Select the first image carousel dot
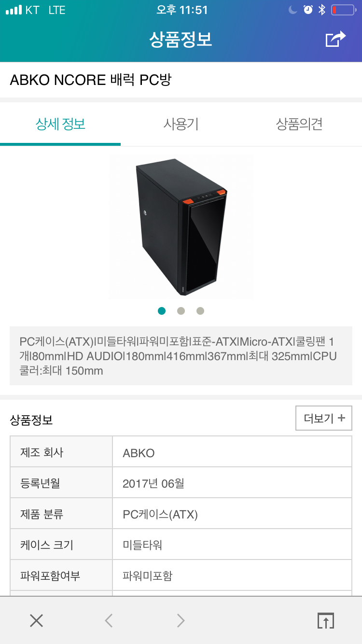The width and height of the screenshot is (362, 644). click(162, 311)
